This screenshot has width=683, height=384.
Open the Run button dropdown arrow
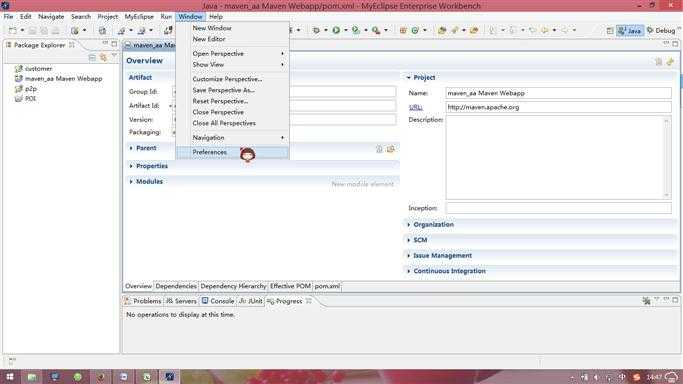pos(346,30)
